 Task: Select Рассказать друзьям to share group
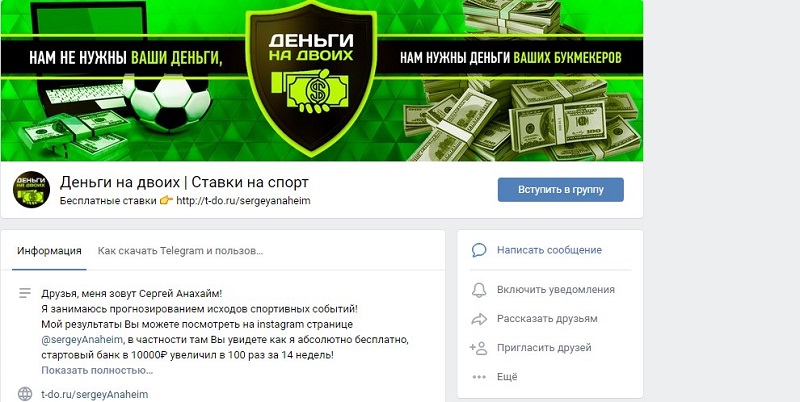click(x=547, y=319)
